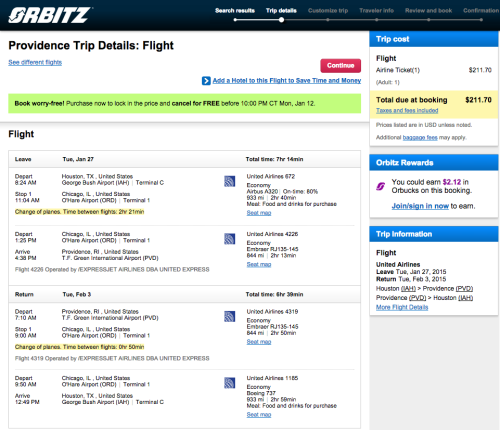Select the Trip details step
The width and height of the screenshot is (500, 430).
coord(281,11)
